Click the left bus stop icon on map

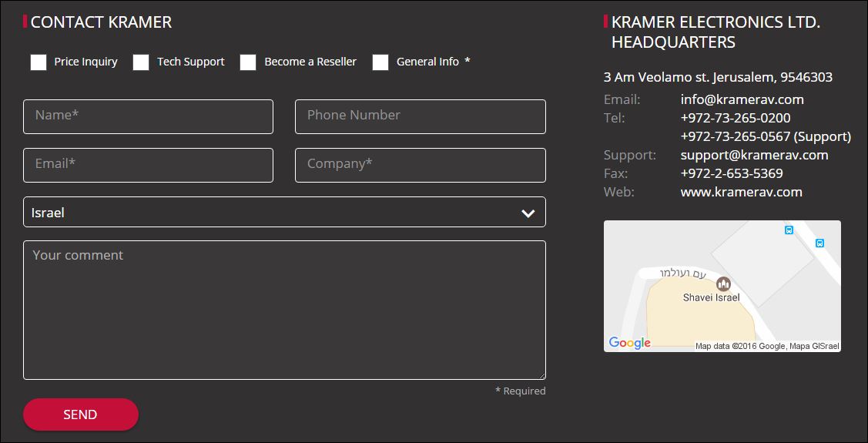[789, 230]
